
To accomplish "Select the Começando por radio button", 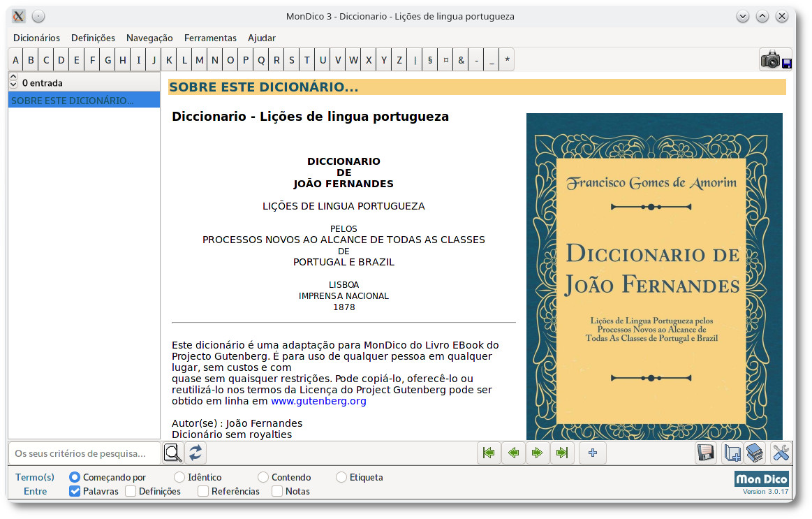I will point(75,477).
